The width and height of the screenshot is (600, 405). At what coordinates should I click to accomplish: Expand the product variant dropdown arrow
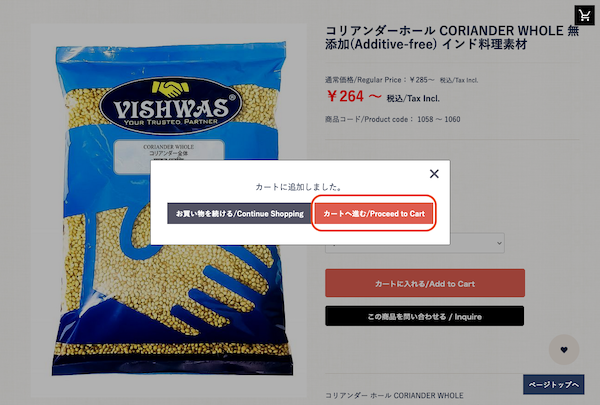click(x=499, y=243)
